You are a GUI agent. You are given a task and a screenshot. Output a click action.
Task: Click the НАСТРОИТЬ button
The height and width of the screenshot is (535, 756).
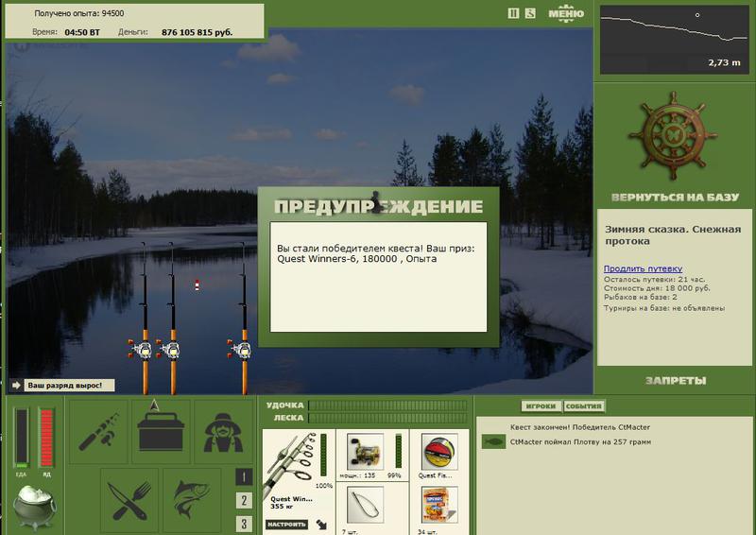point(287,524)
